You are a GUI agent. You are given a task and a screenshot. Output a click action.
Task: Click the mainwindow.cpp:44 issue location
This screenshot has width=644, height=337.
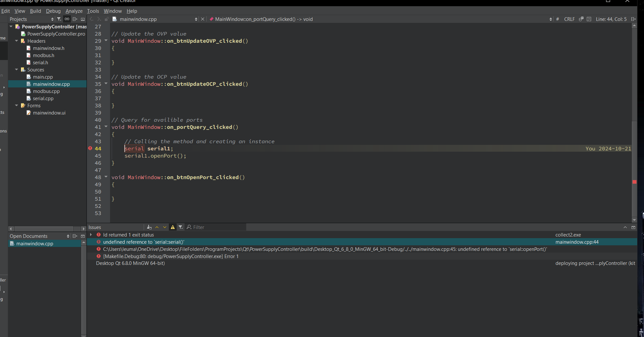click(577, 242)
